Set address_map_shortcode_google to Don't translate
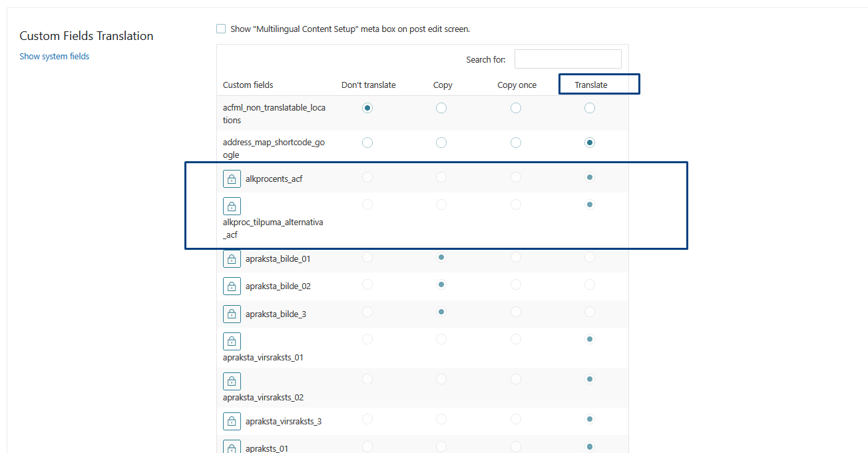The height and width of the screenshot is (453, 868). pyautogui.click(x=367, y=143)
